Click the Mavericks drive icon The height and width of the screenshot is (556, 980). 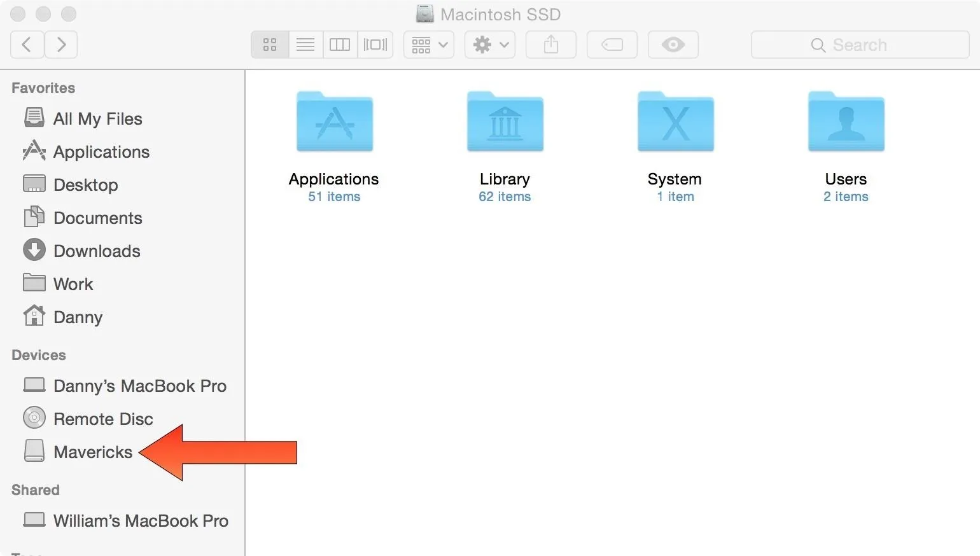34,451
